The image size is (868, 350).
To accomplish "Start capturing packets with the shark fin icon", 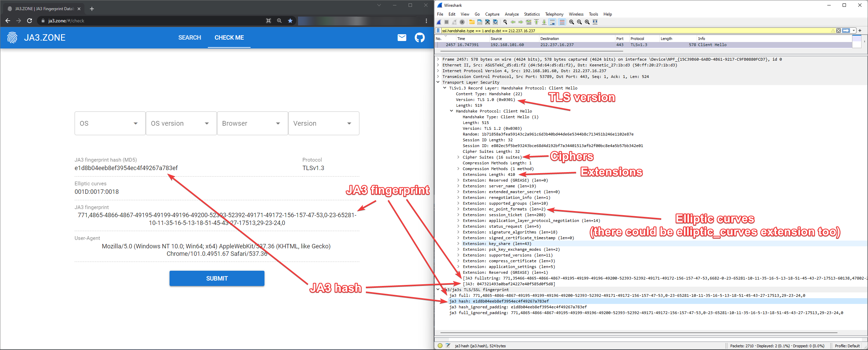I will tap(439, 22).
